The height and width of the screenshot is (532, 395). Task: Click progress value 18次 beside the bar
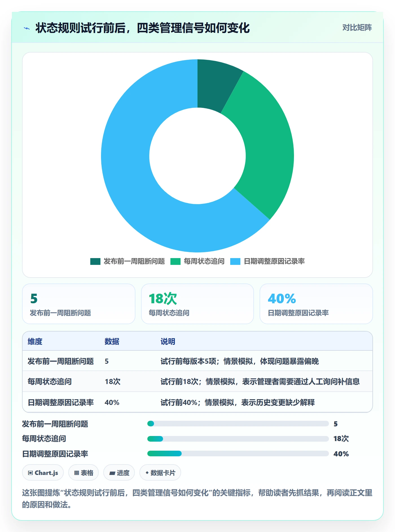click(x=341, y=439)
